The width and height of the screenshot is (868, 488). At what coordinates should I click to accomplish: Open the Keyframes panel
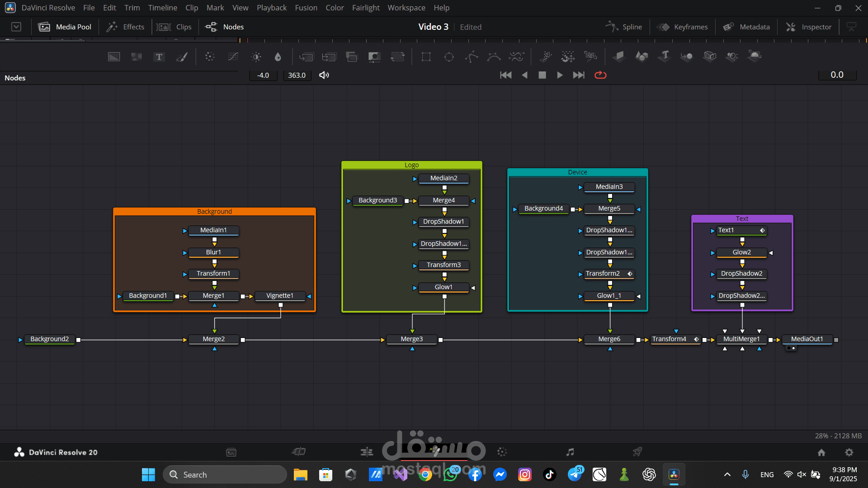(x=683, y=27)
